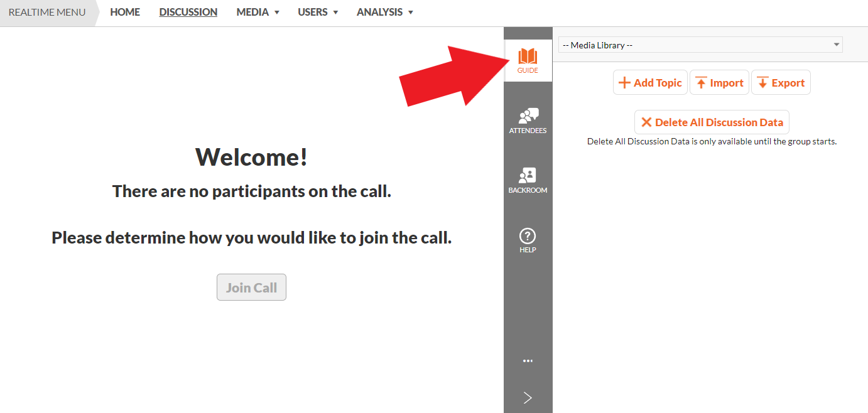Expand the MEDIA menu
The width and height of the screenshot is (868, 413).
coord(258,12)
